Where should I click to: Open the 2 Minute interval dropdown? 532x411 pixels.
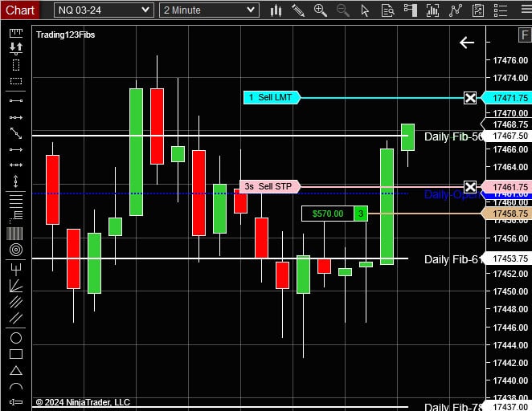pyautogui.click(x=209, y=10)
